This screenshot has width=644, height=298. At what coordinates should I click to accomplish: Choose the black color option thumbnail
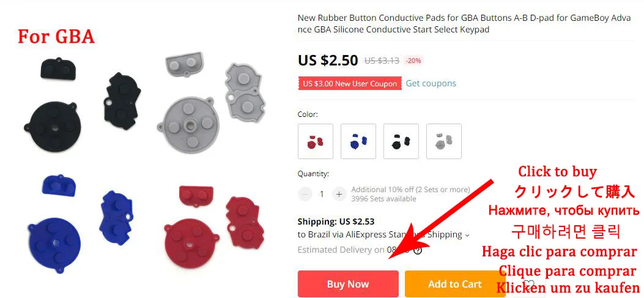click(401, 141)
